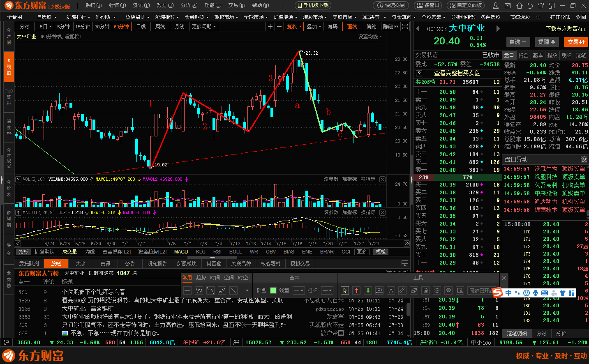The width and height of the screenshot is (589, 364).
Task: Expand 更多周期 dropdown
Action: (203, 26)
